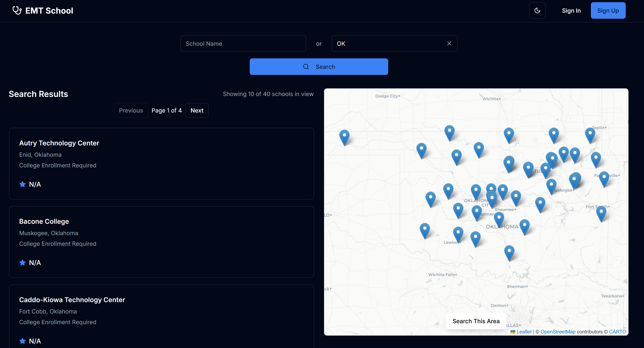Click Sign In in the navigation bar

pyautogui.click(x=571, y=10)
